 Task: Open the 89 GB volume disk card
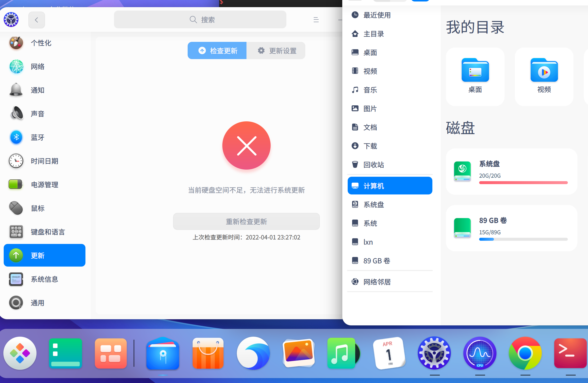[x=511, y=228]
